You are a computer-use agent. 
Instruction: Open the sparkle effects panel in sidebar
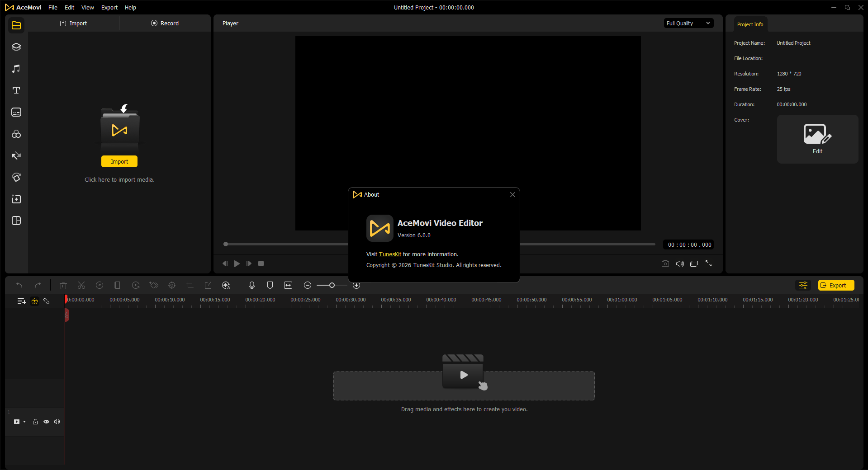click(x=16, y=199)
